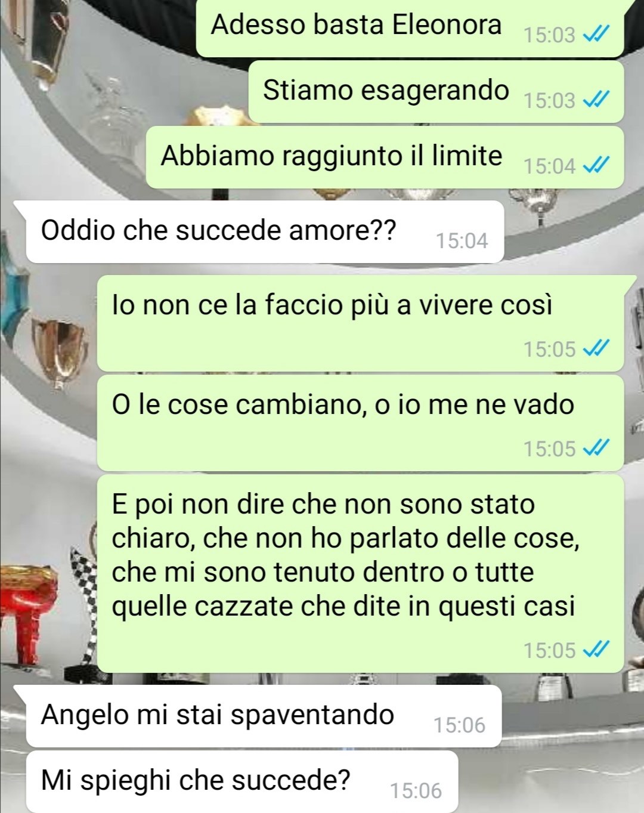Image resolution: width=644 pixels, height=813 pixels.
Task: Select the 'Abbiamo raggiunto il limite' bubble
Action: pos(385,157)
